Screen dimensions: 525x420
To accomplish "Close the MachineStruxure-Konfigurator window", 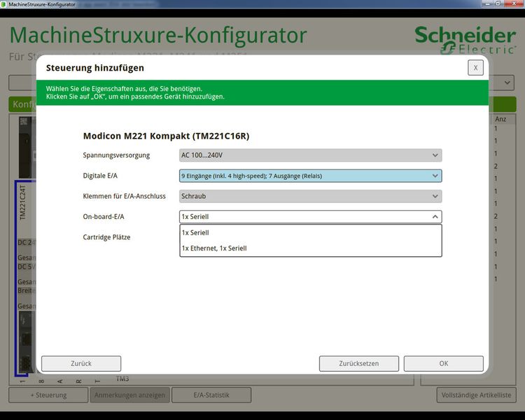I will [514, 3].
